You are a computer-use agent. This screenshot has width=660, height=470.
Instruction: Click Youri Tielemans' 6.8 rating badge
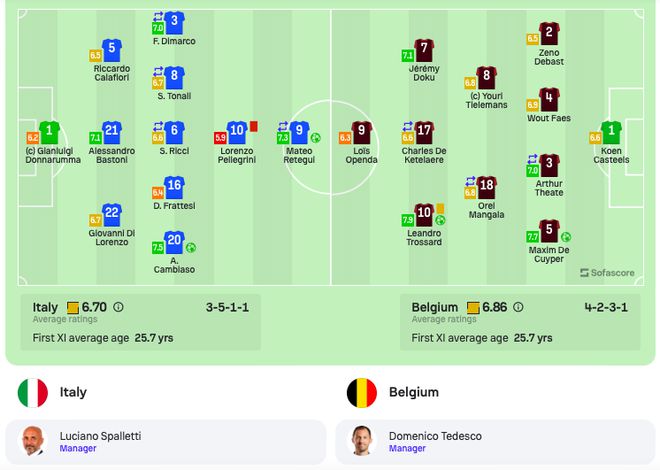tap(470, 83)
